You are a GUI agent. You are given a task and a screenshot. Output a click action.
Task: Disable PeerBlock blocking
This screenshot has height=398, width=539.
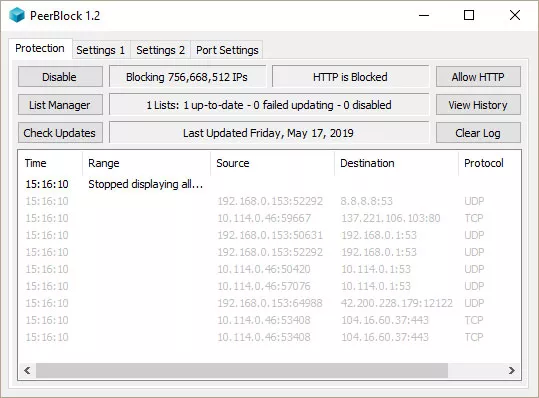tap(60, 77)
